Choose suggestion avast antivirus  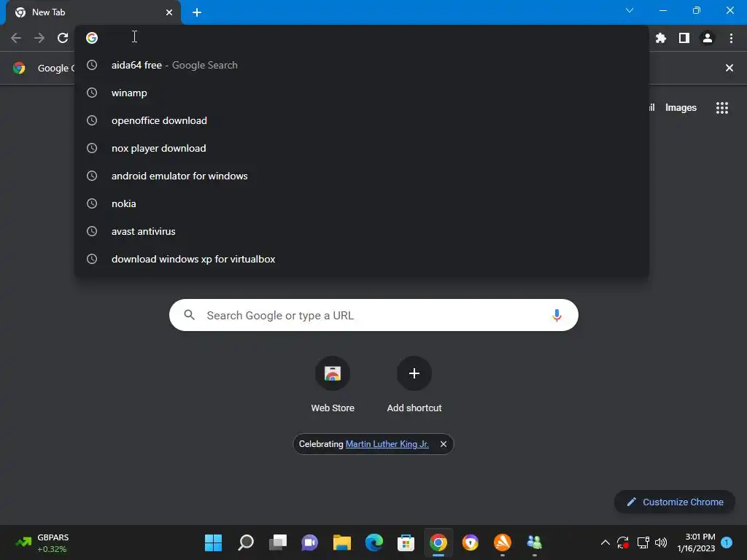362,231
